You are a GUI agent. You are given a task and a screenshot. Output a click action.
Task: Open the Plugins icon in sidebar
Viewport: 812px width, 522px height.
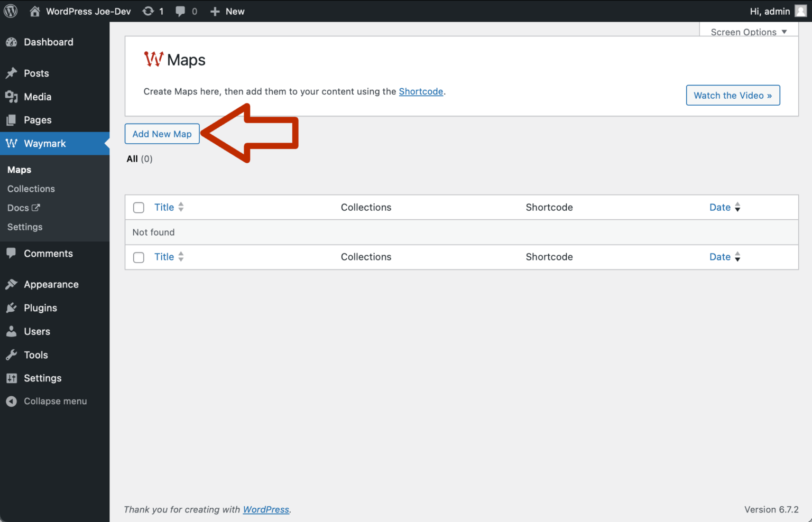(12, 307)
